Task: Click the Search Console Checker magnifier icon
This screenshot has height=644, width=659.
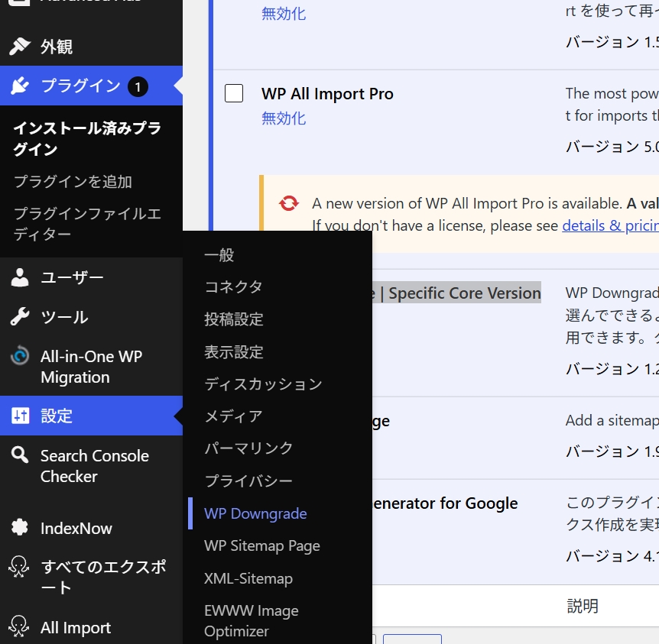Action: point(19,455)
